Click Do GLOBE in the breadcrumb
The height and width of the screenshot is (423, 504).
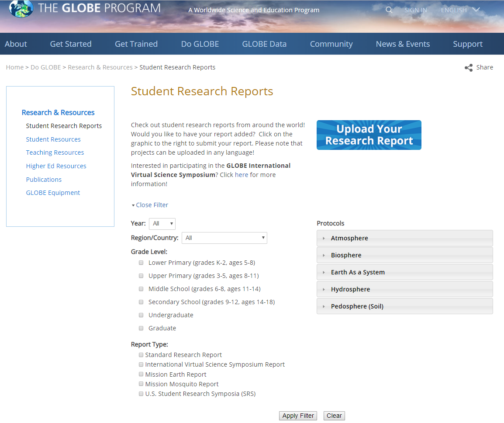(x=46, y=67)
